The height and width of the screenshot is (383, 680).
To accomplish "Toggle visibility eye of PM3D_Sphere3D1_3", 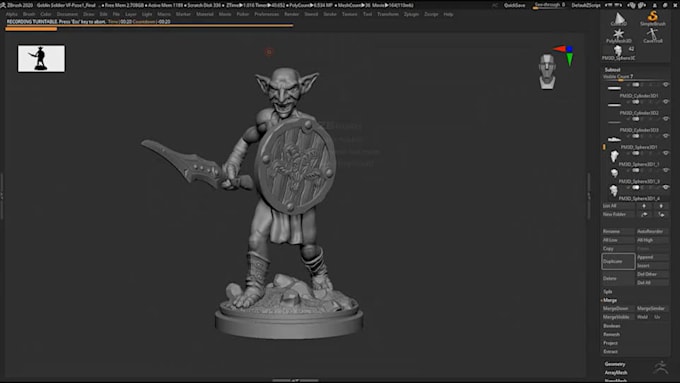I will (x=666, y=170).
